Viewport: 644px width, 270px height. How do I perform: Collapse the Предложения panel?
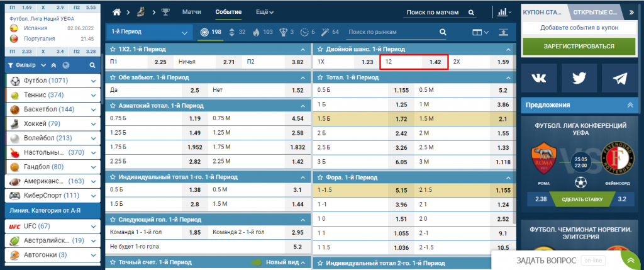[x=630, y=105]
